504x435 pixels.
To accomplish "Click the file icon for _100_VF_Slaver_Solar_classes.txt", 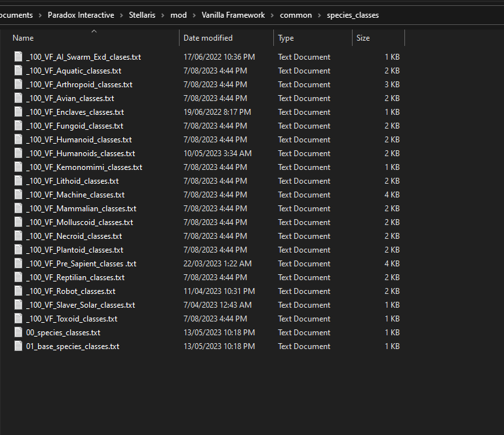I will (x=18, y=304).
